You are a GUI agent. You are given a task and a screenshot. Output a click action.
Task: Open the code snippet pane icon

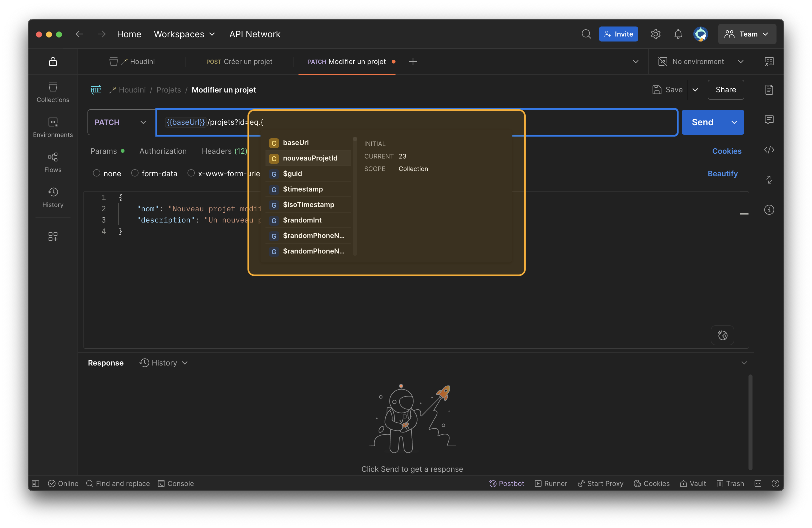(x=769, y=150)
